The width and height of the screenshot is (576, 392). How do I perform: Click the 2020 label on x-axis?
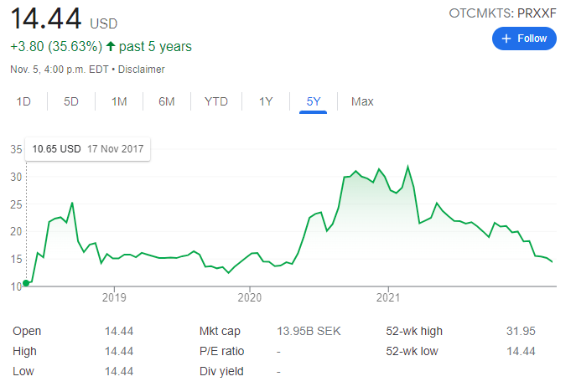pos(251,297)
